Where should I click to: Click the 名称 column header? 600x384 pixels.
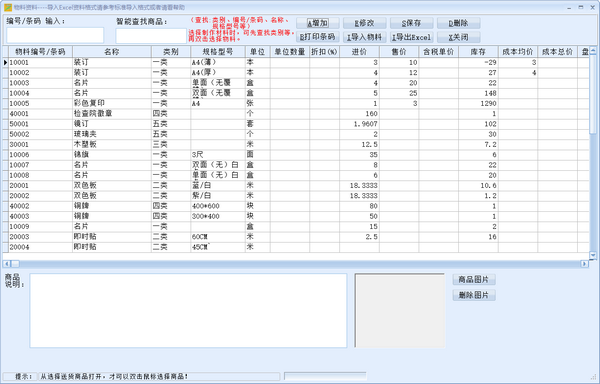pos(112,52)
